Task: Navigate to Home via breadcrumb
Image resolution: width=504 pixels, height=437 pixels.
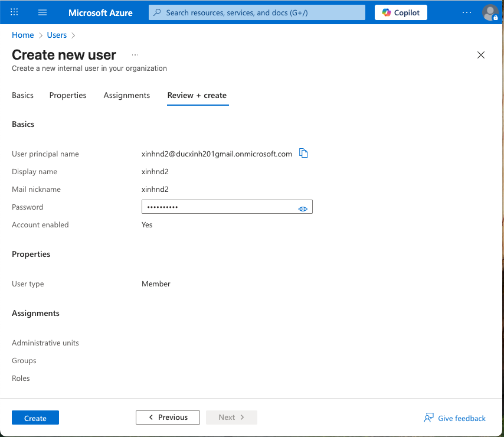Action: tap(22, 35)
